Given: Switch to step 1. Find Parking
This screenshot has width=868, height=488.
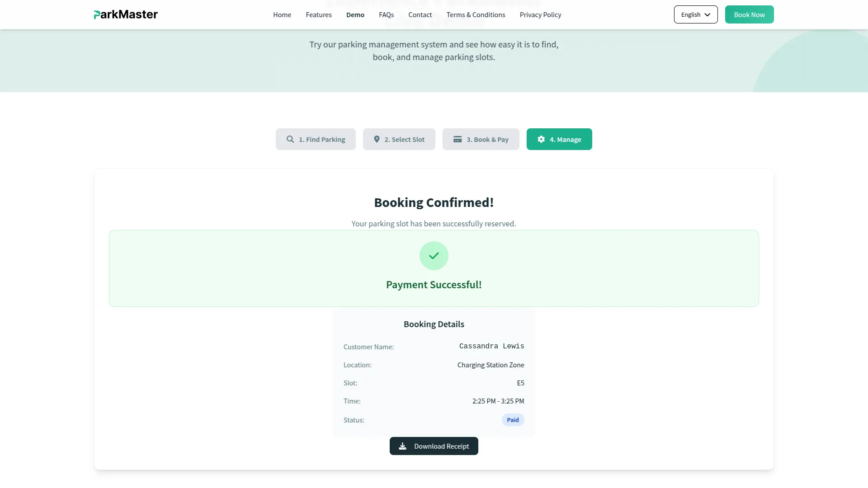Looking at the screenshot, I should point(315,139).
